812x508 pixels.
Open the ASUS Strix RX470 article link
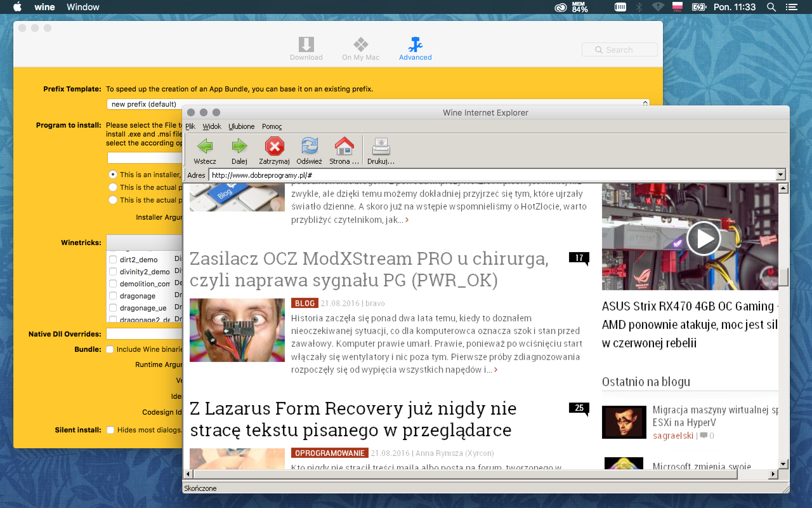pos(690,324)
